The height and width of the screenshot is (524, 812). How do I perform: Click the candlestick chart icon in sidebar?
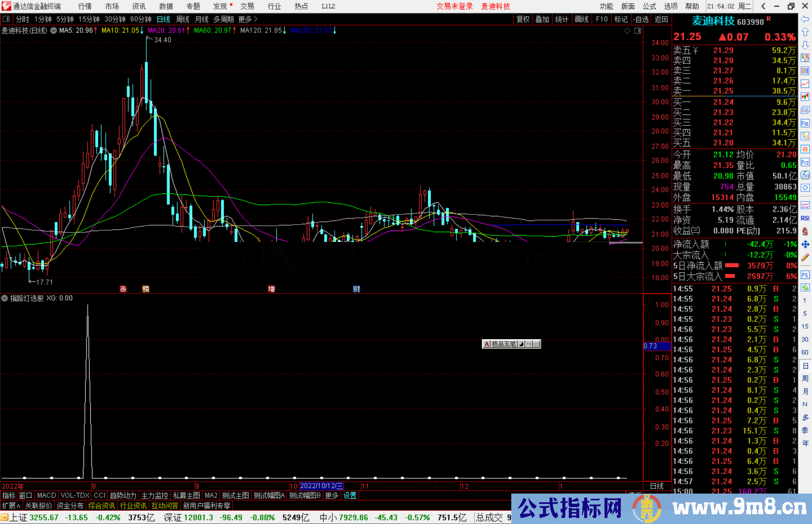click(x=805, y=97)
